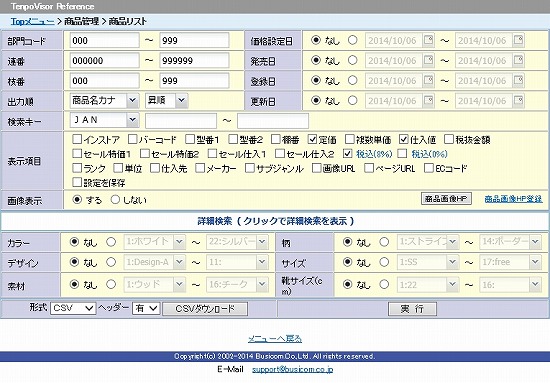Viewport: 550px width, 383px height.
Task: Enable date range radio for 価格設定日
Action: [353, 40]
